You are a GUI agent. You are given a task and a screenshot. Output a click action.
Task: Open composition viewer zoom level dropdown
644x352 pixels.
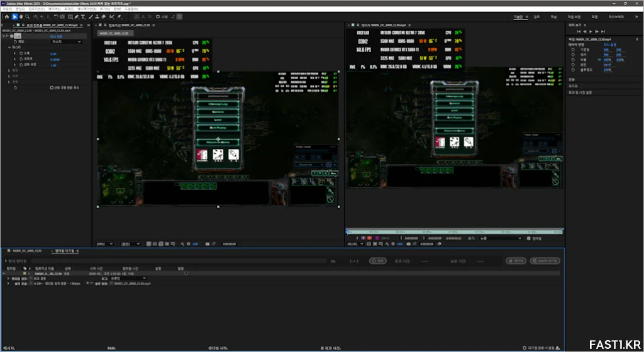(104, 244)
